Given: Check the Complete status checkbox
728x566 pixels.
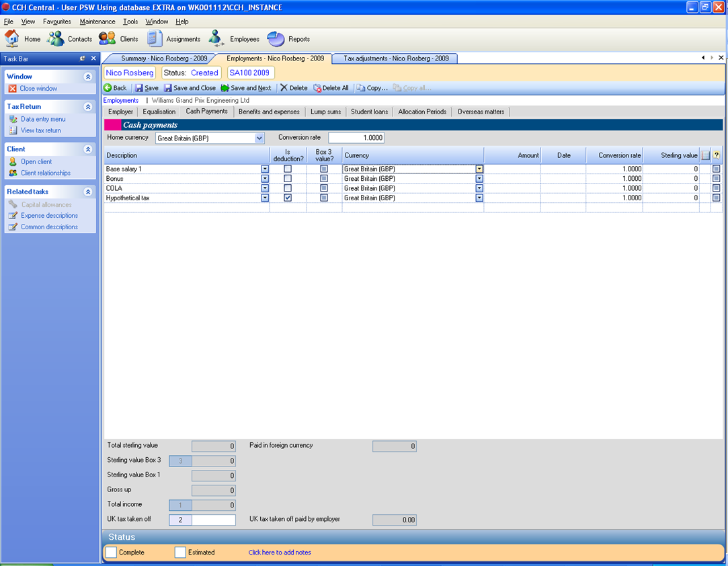Looking at the screenshot, I should (x=112, y=552).
